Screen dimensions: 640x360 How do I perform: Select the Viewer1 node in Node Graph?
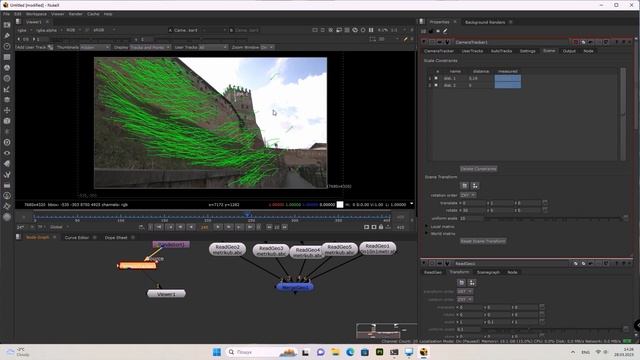(166, 294)
